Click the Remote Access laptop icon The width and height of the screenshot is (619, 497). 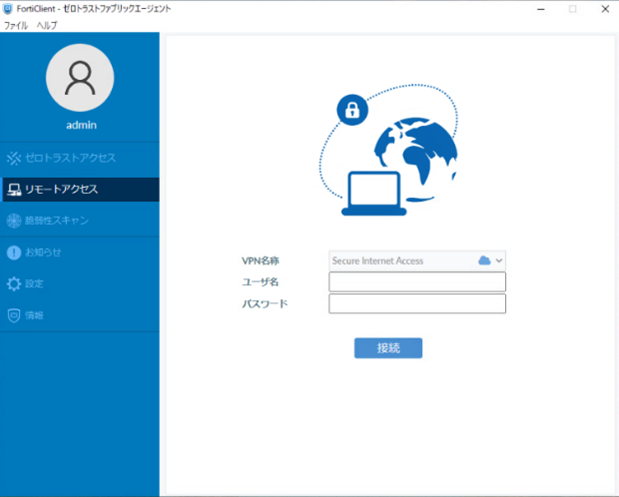point(14,190)
